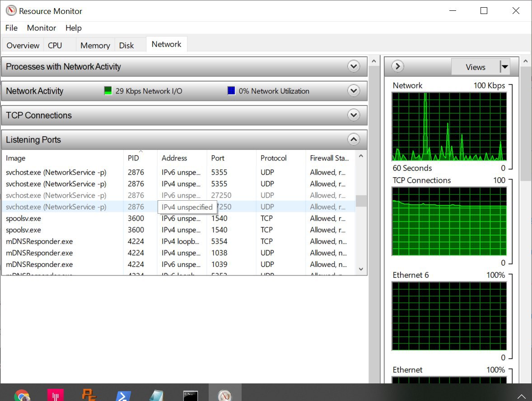
Task: Click green Network I/O legend swatch
Action: click(x=108, y=91)
